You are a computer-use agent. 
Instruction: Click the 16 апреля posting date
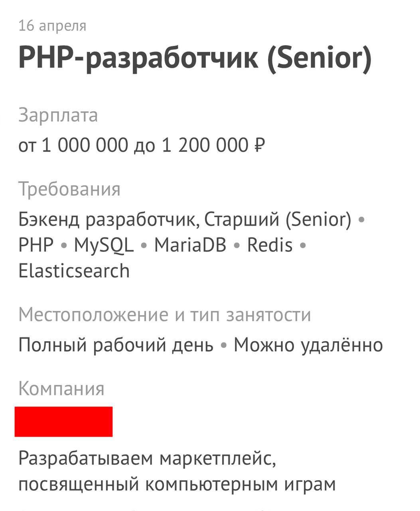click(x=52, y=26)
